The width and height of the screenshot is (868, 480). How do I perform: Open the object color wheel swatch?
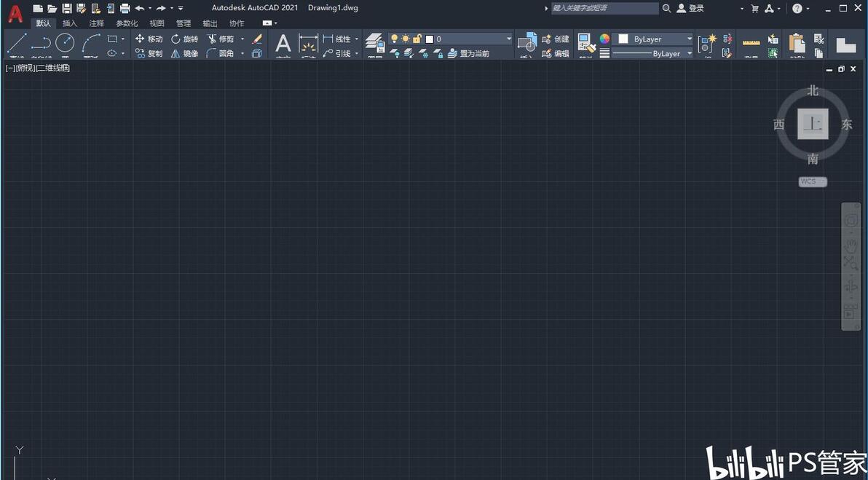(x=604, y=39)
